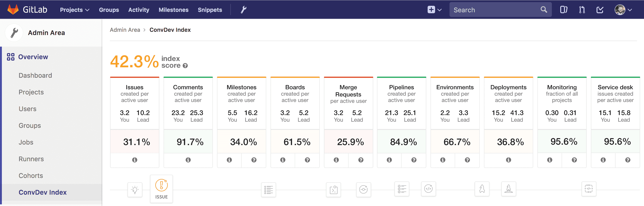Open the new item plus dropdown
The height and width of the screenshot is (206, 644).
click(x=434, y=10)
